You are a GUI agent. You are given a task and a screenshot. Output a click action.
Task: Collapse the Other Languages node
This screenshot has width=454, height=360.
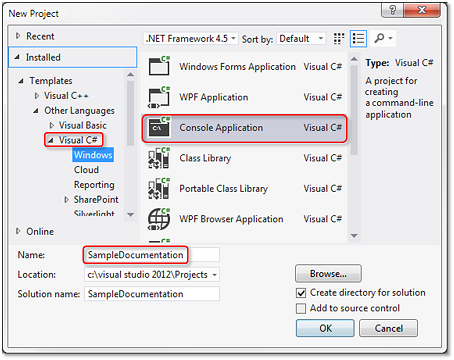[36, 111]
